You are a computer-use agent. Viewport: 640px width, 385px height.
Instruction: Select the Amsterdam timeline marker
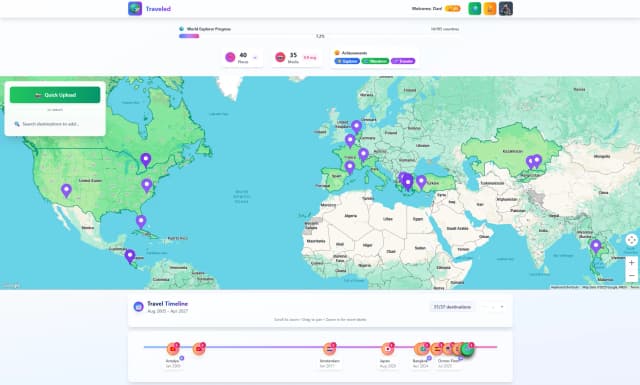[x=329, y=349]
